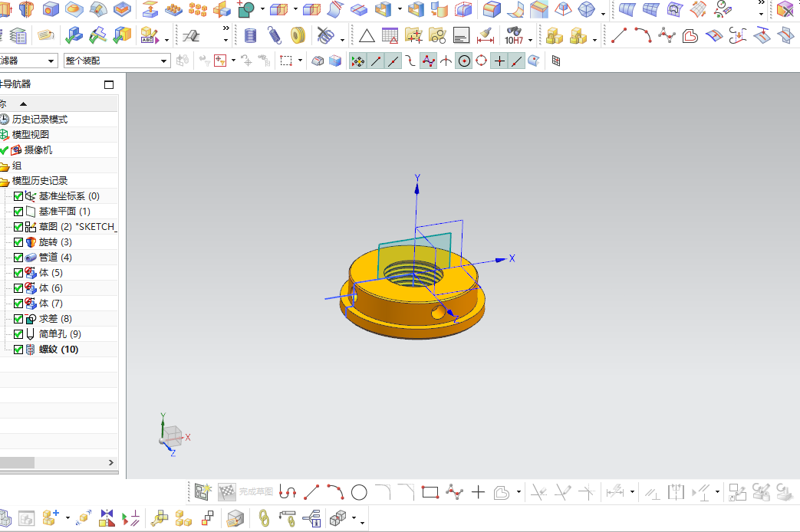
Task: Select the 草图 (2) "SKETCH_ feature
Action: [78, 227]
